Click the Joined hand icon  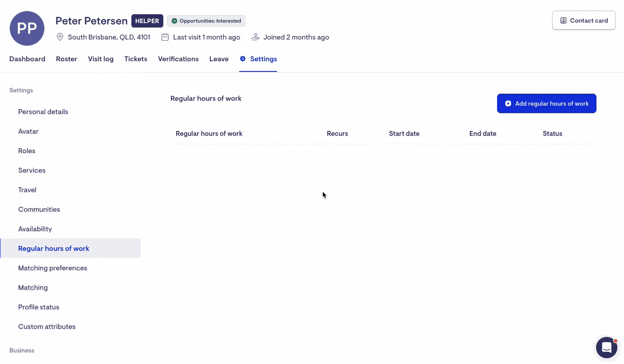tap(255, 37)
